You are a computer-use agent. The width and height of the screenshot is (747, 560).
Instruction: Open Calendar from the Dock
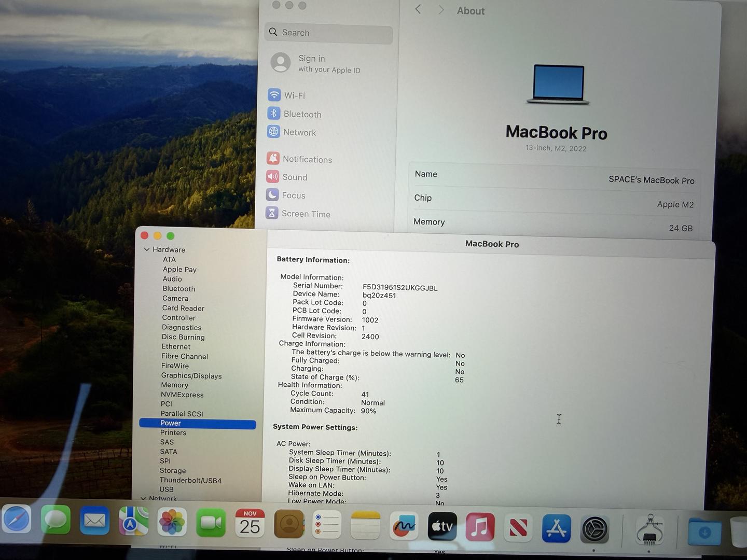click(x=250, y=523)
